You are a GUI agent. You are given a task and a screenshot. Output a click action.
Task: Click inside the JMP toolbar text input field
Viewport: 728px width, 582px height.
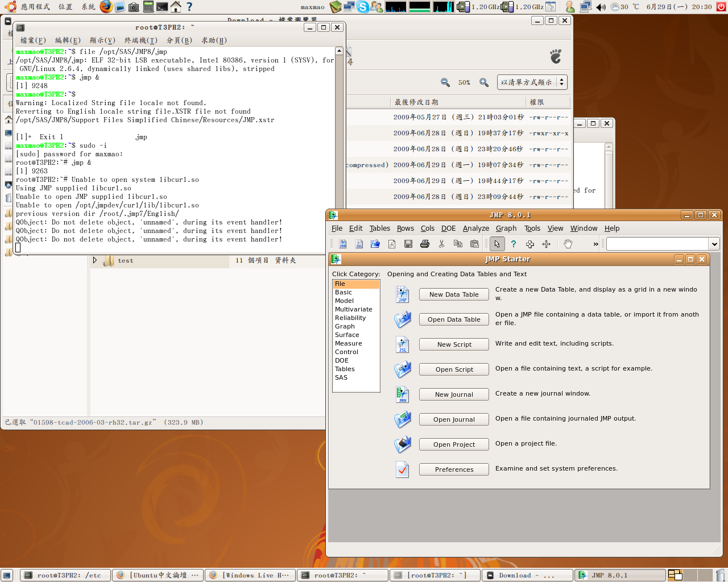coord(657,244)
